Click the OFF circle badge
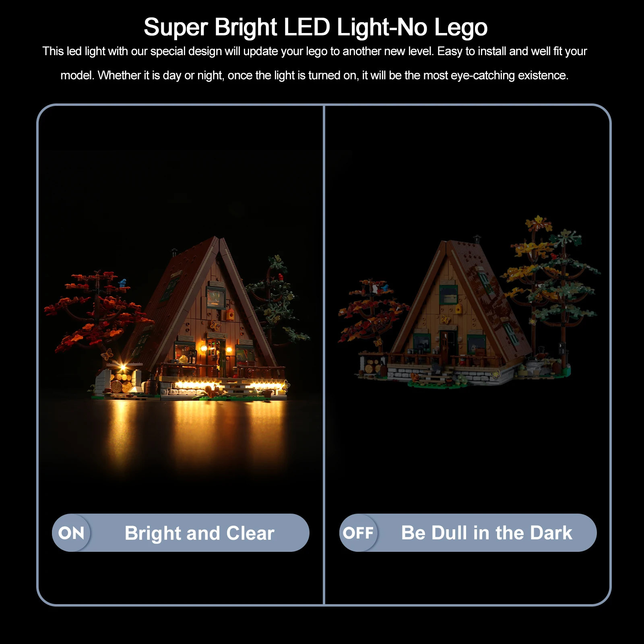 coord(358,533)
